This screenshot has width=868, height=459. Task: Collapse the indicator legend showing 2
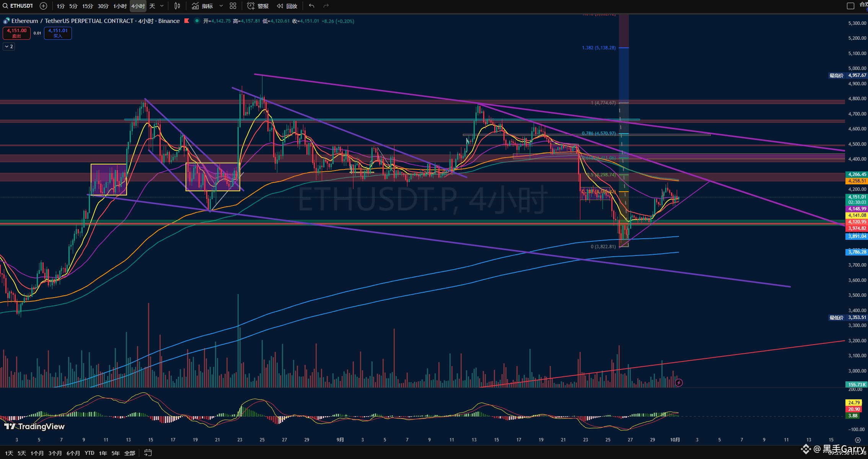pos(9,46)
